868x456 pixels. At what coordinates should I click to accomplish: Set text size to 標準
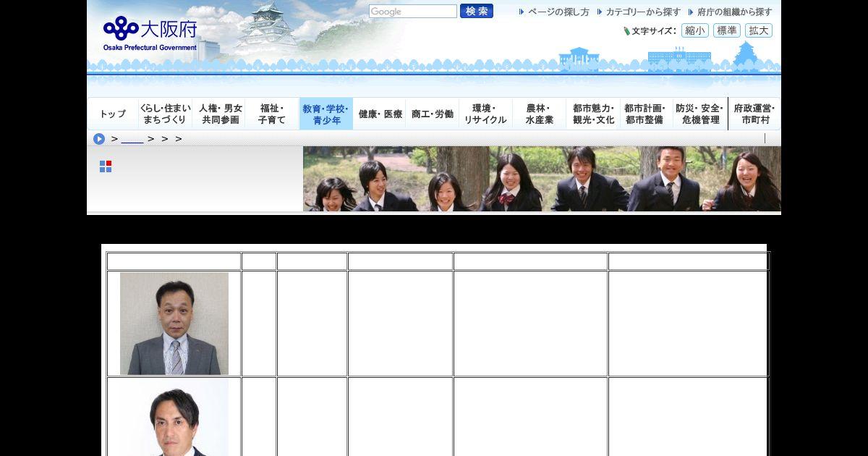[727, 30]
